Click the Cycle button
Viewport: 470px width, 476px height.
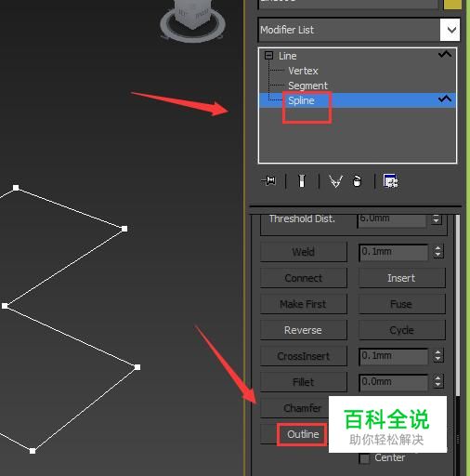(x=401, y=330)
